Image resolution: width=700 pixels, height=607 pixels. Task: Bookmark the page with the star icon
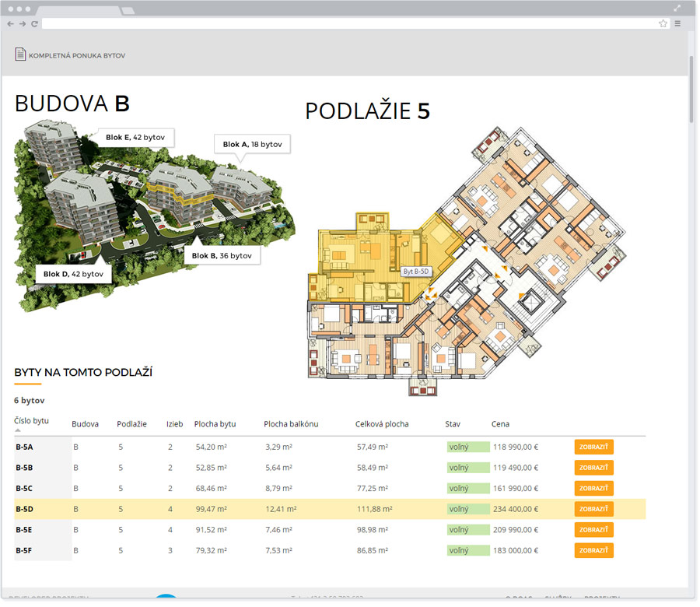663,24
